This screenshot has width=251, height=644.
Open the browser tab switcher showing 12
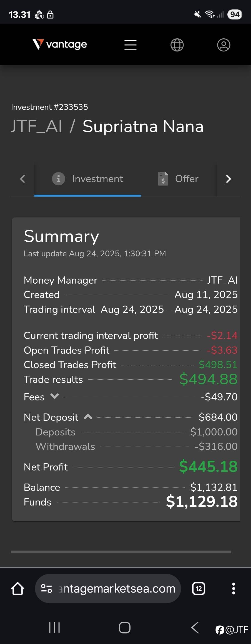199,588
